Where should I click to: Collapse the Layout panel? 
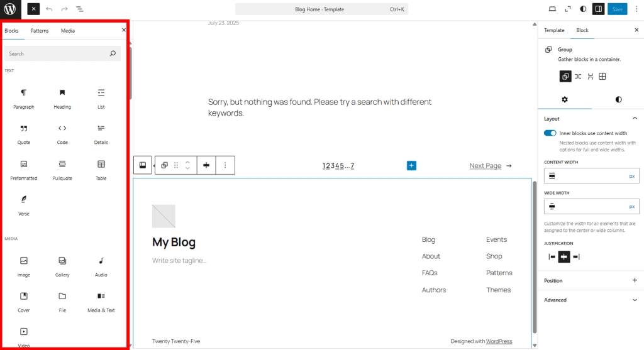coord(591,119)
